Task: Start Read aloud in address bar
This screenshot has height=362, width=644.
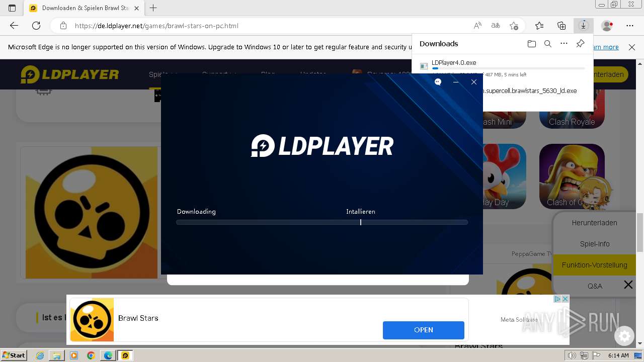Action: pos(477,26)
